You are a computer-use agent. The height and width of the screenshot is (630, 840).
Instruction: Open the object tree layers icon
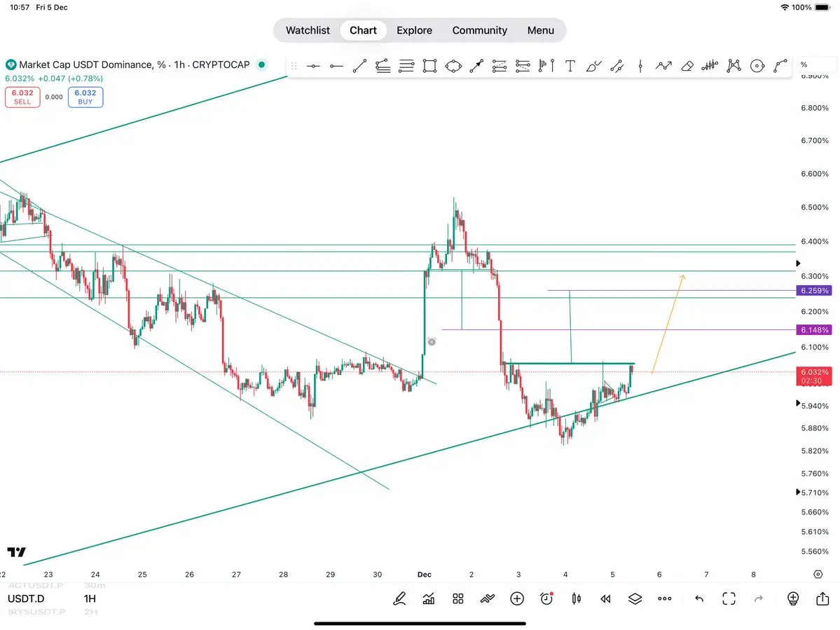(635, 598)
